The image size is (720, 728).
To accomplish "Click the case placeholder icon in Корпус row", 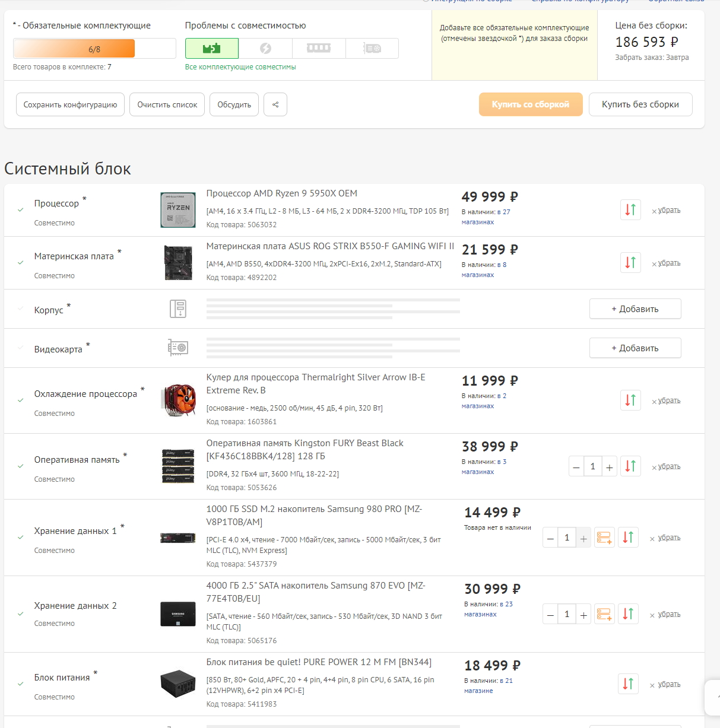I will click(x=178, y=309).
